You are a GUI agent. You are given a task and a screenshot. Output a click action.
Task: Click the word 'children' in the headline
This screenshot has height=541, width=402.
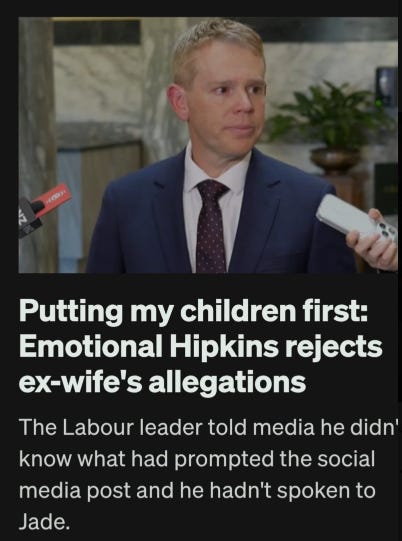238,311
